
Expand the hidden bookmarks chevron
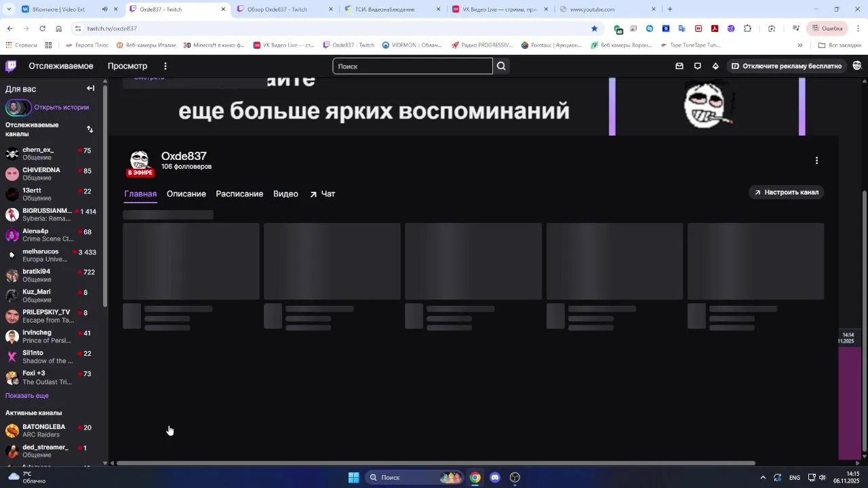click(800, 45)
